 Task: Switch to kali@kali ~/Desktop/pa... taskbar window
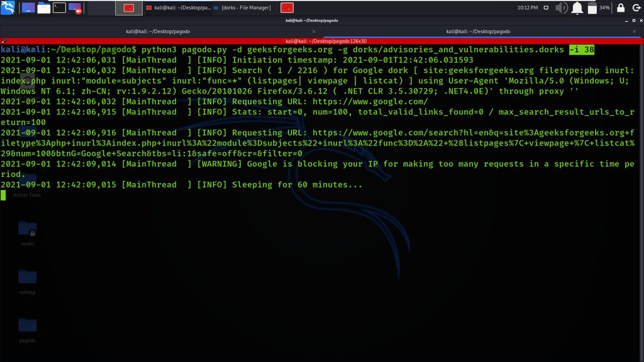(178, 8)
